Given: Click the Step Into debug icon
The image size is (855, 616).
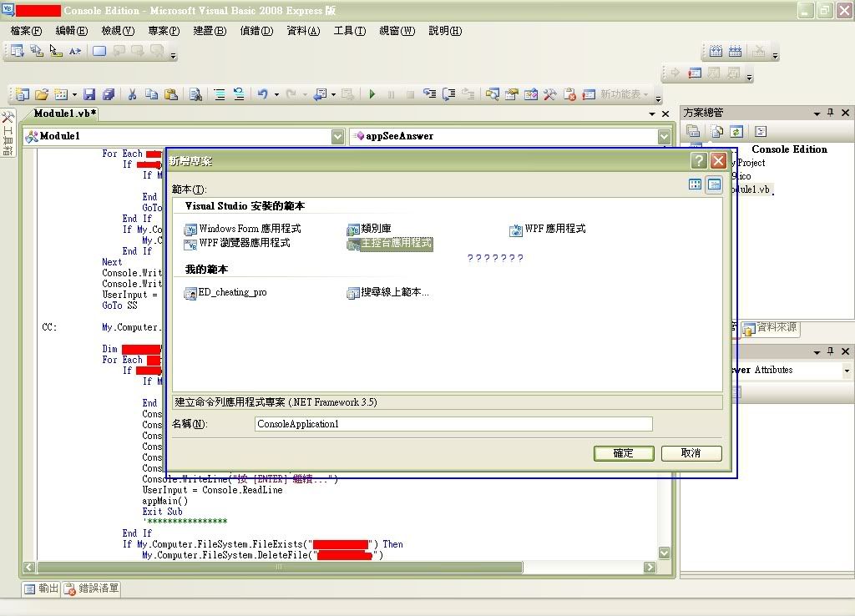Looking at the screenshot, I should coord(430,94).
